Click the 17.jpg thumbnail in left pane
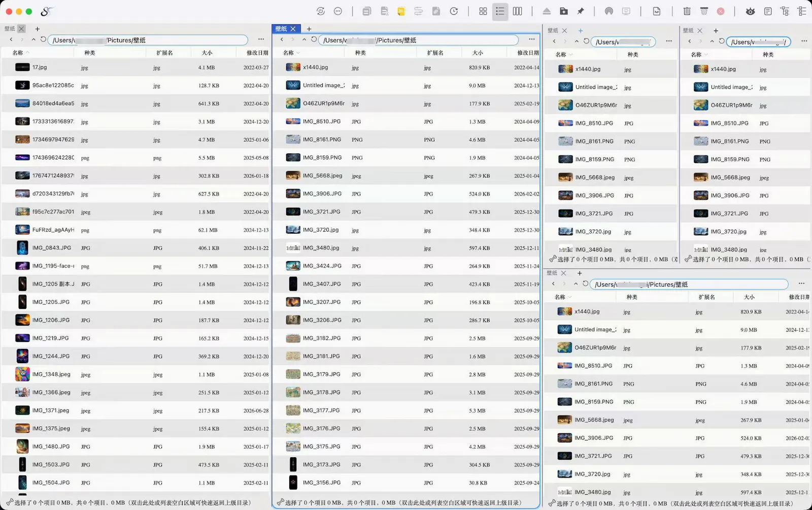The height and width of the screenshot is (510, 812). click(22, 67)
